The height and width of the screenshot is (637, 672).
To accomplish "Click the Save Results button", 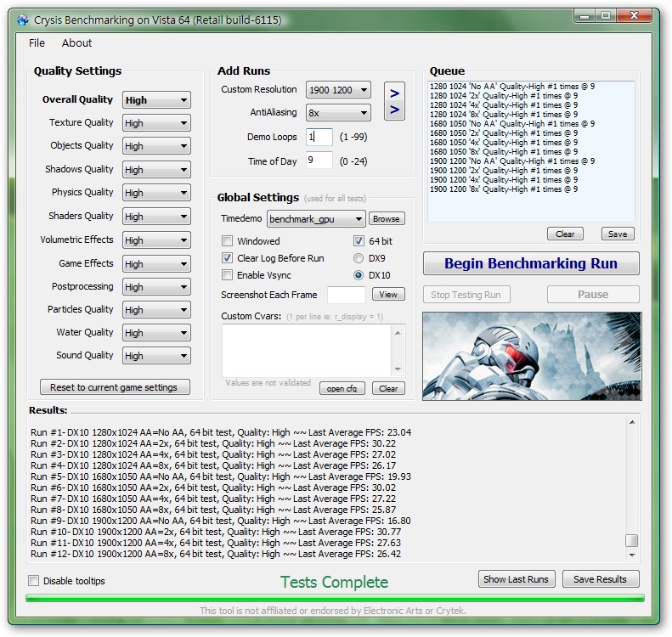I will pos(601,579).
